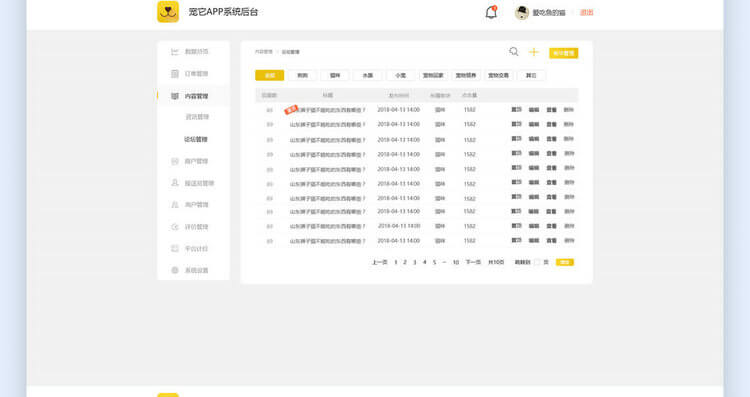Go to previous page with 上一页

pyautogui.click(x=379, y=262)
